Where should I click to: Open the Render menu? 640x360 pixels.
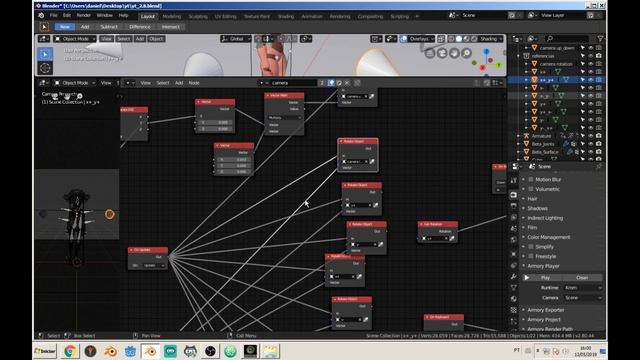click(84, 16)
